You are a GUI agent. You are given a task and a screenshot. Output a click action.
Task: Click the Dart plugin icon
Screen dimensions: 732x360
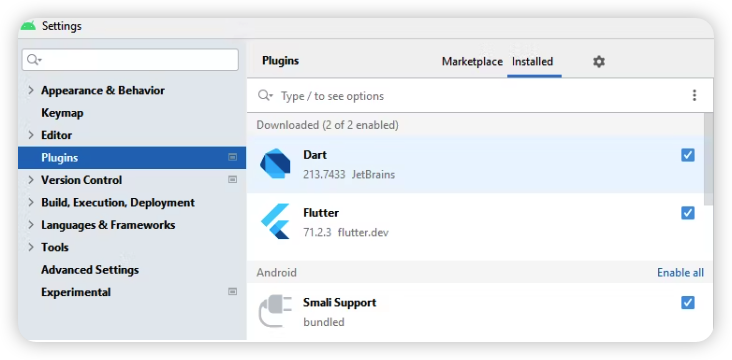coord(275,163)
